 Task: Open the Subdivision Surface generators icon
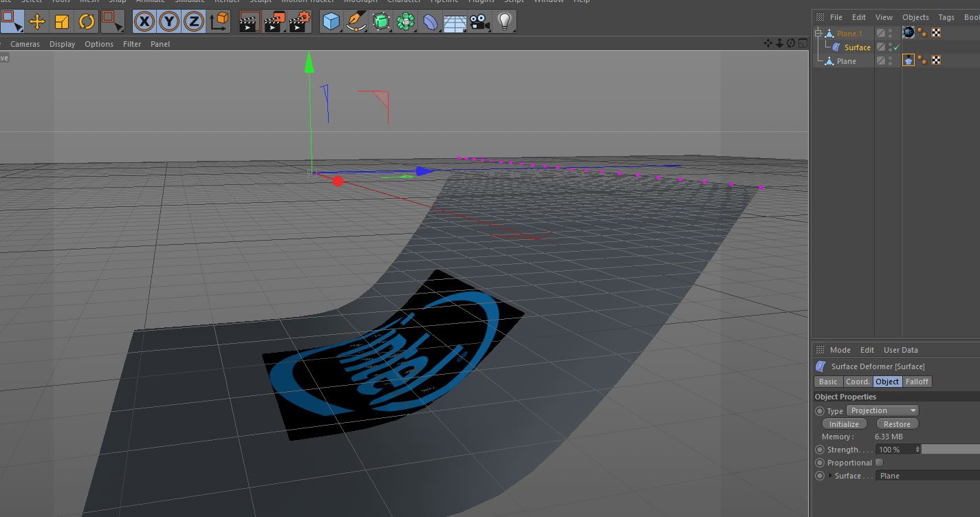point(381,21)
